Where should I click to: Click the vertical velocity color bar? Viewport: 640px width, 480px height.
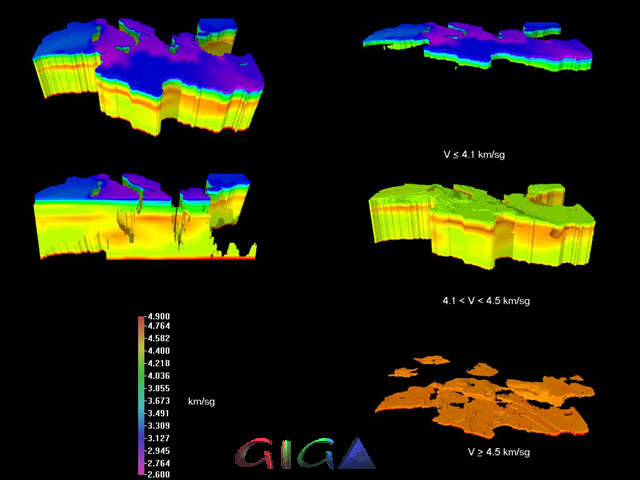141,396
